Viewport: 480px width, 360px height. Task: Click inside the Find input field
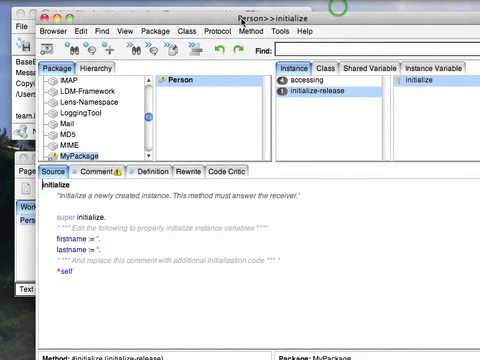coord(377,49)
